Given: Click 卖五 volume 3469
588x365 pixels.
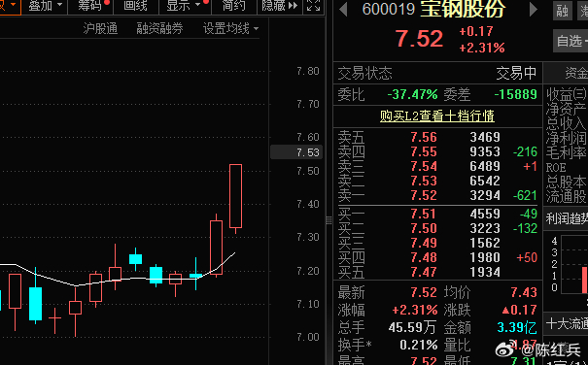Looking at the screenshot, I should 485,137.
